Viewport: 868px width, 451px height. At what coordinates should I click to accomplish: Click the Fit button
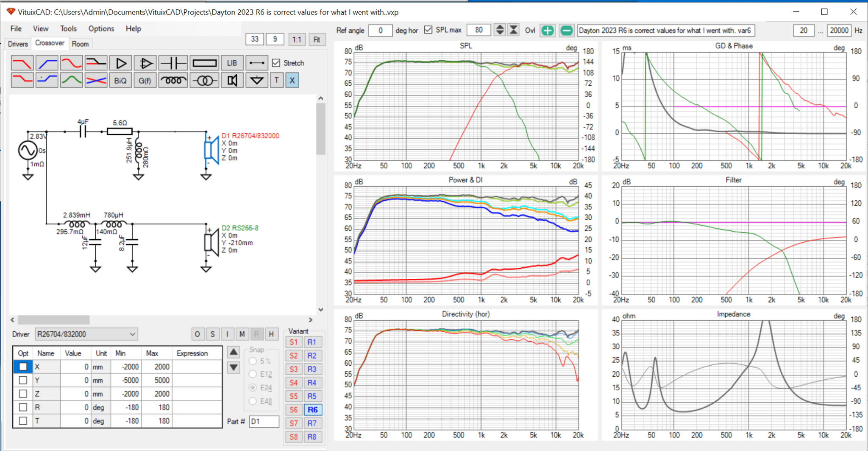(317, 39)
